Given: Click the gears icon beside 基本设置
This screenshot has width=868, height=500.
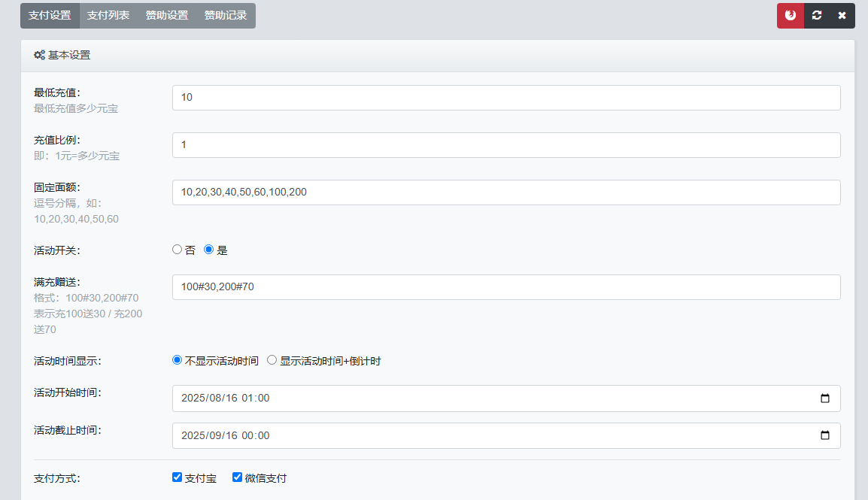Looking at the screenshot, I should pos(39,56).
